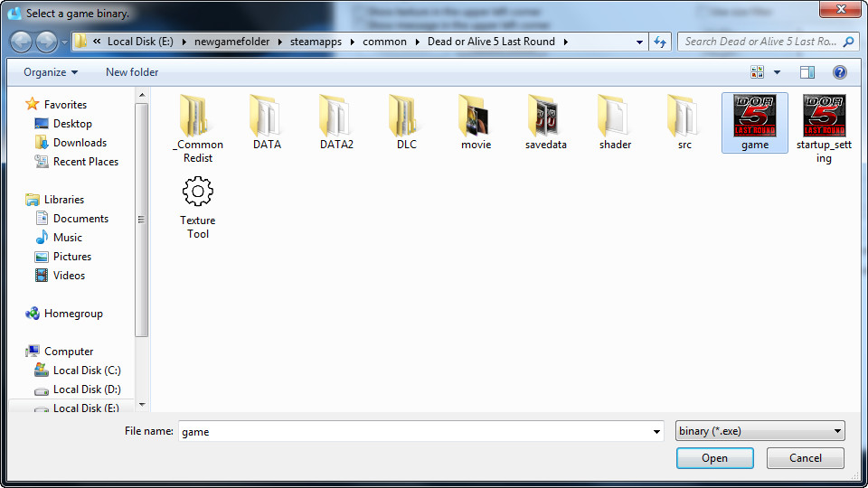Click the Back navigation arrow
The image size is (868, 488).
coord(21,42)
